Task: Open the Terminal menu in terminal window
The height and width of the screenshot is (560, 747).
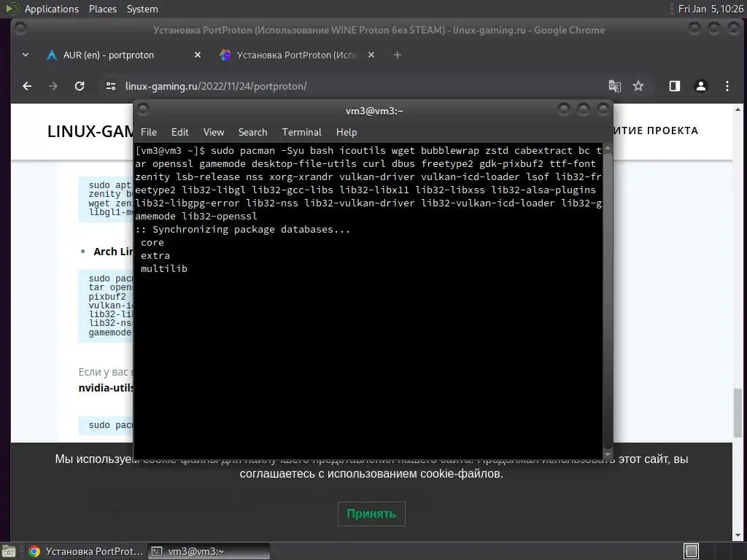Action: 301,132
